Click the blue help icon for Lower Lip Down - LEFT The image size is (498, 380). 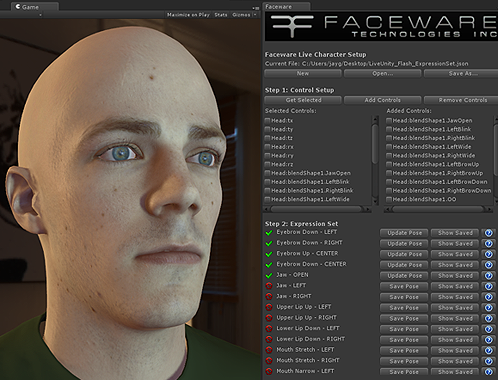488,329
